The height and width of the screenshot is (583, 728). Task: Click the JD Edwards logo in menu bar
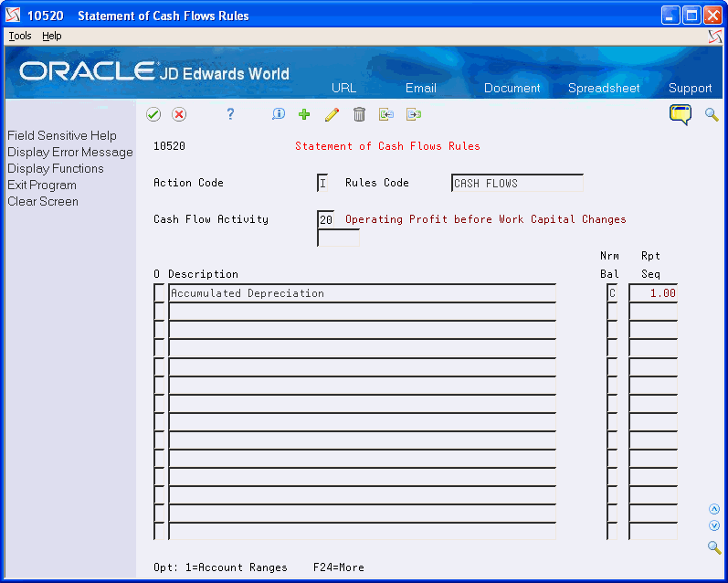(715, 37)
